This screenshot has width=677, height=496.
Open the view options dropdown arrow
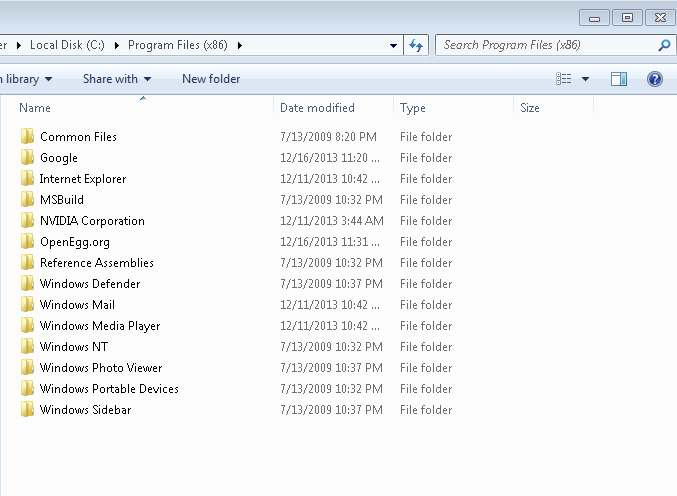pos(585,79)
